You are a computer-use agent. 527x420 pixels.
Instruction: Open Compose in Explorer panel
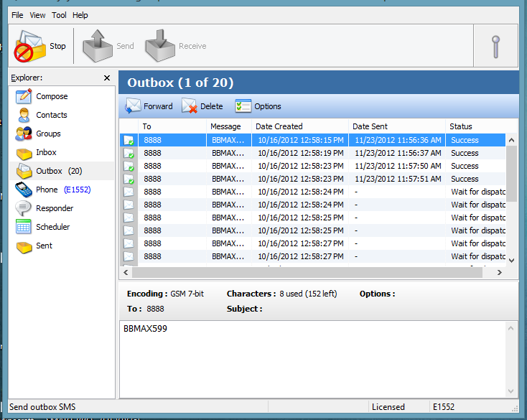point(51,96)
